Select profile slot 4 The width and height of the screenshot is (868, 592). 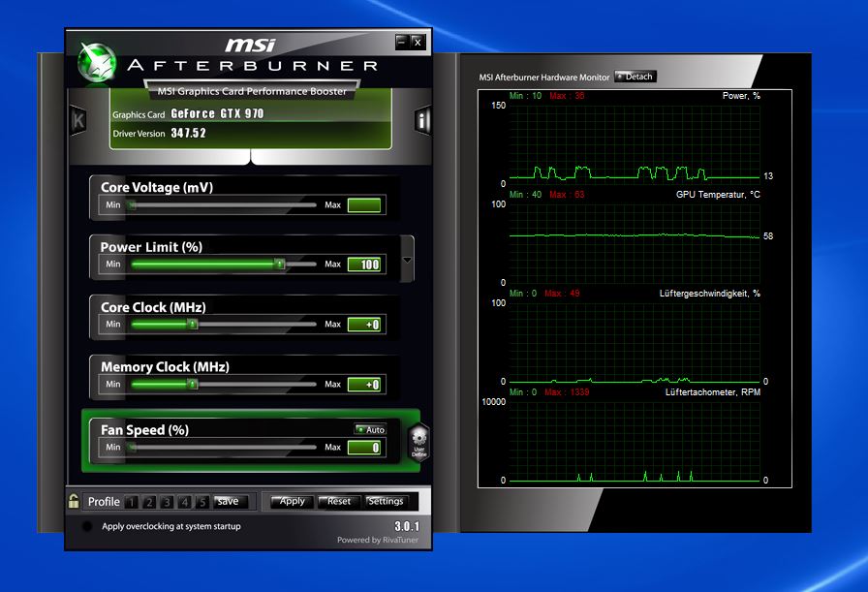click(x=185, y=502)
